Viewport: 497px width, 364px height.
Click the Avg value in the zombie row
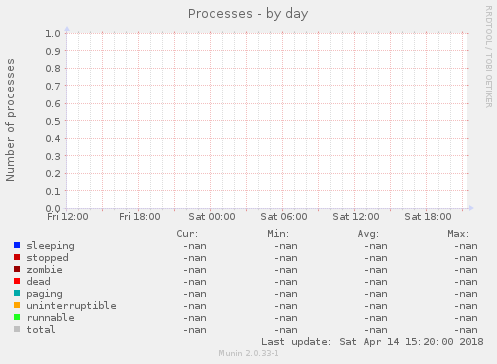coord(376,270)
